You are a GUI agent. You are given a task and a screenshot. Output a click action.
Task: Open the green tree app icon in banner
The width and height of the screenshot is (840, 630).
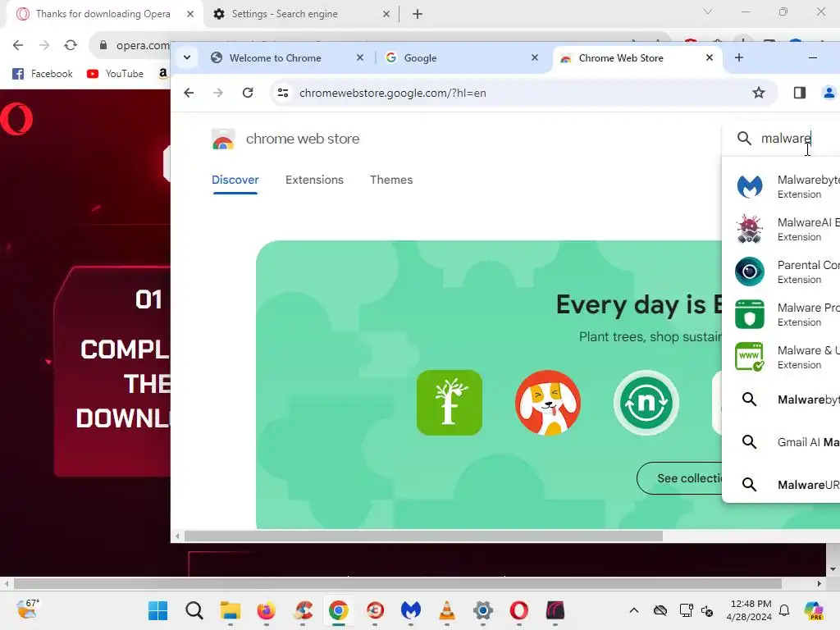coord(450,402)
